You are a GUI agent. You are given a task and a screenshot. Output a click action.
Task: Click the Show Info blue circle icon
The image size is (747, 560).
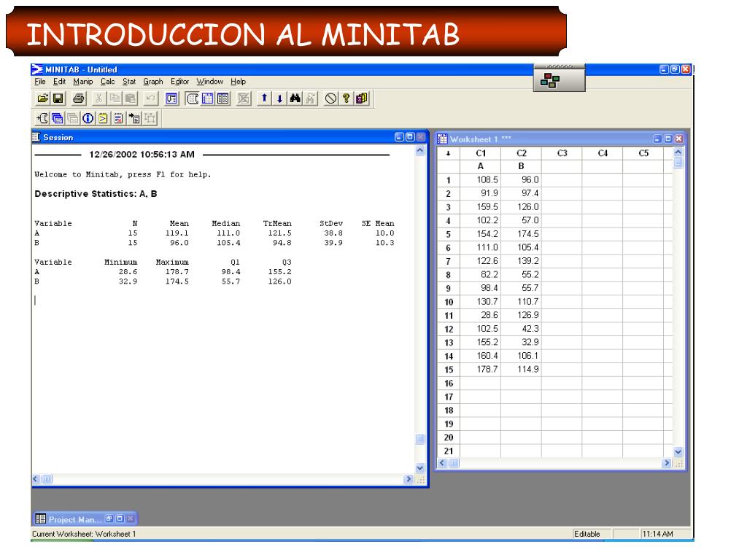coord(88,118)
